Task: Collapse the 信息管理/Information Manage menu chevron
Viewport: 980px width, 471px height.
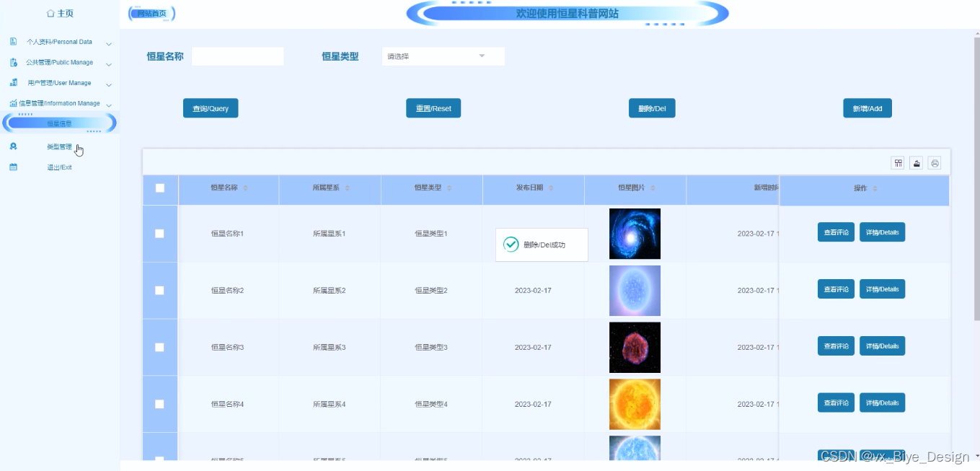Action: [109, 105]
